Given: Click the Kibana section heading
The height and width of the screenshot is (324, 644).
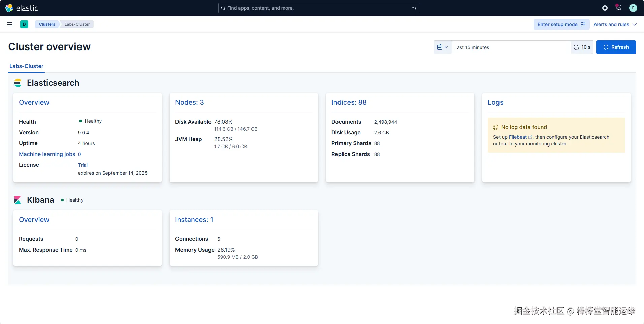Looking at the screenshot, I should (x=40, y=200).
